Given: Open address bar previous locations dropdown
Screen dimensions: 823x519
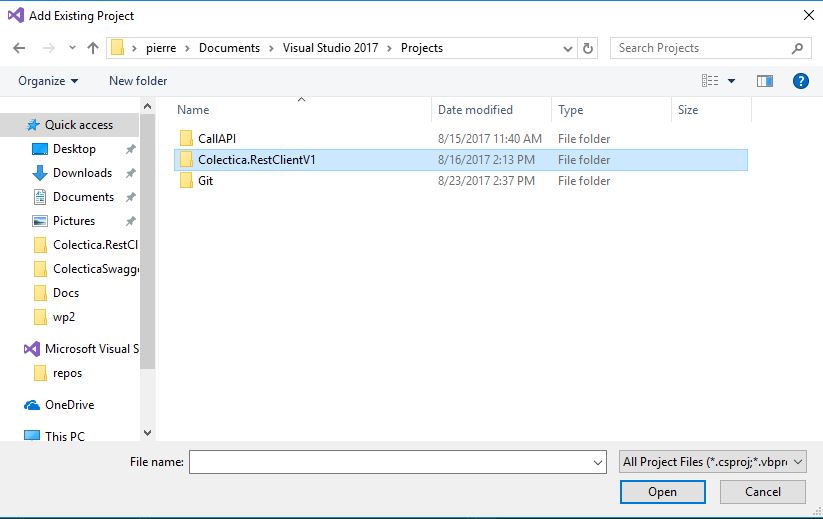Looking at the screenshot, I should [x=567, y=48].
